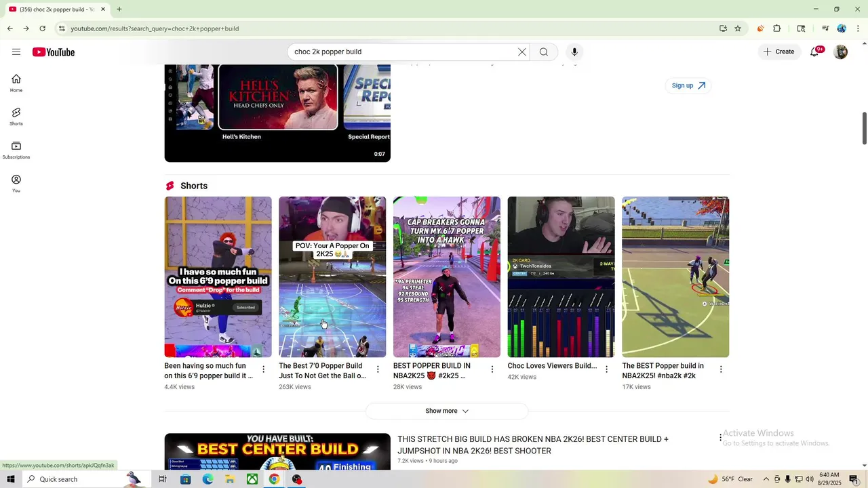Click the browser address bar URL
This screenshot has width=868, height=488.
155,28
